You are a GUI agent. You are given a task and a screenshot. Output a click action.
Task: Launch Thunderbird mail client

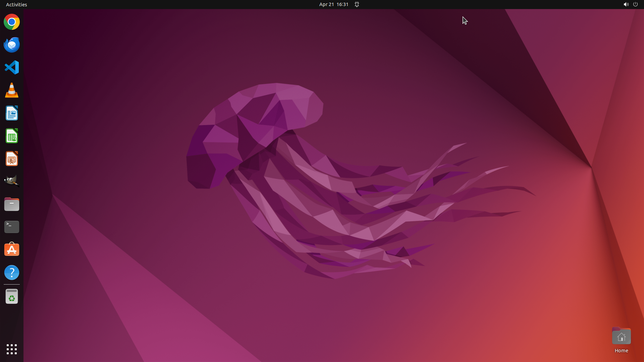click(12, 45)
